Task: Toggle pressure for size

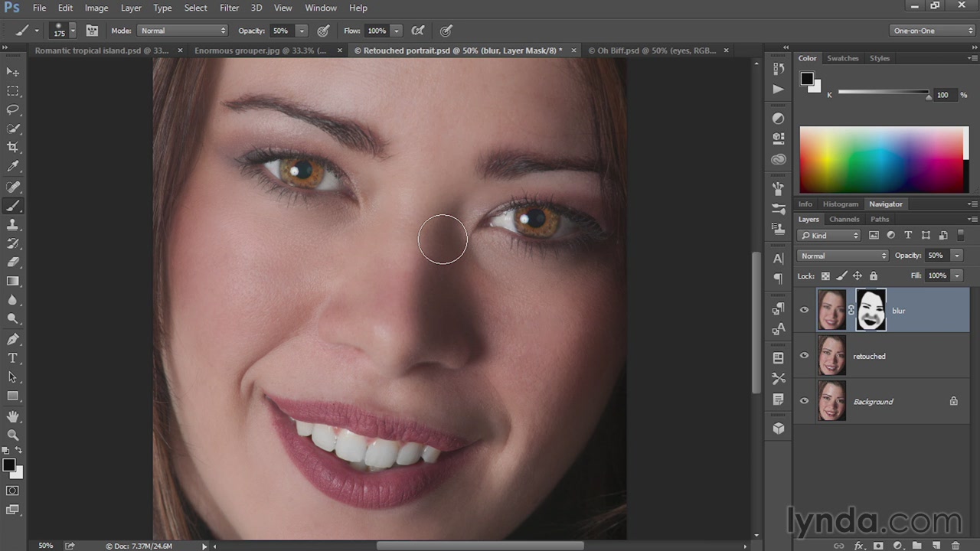Action: tap(446, 31)
